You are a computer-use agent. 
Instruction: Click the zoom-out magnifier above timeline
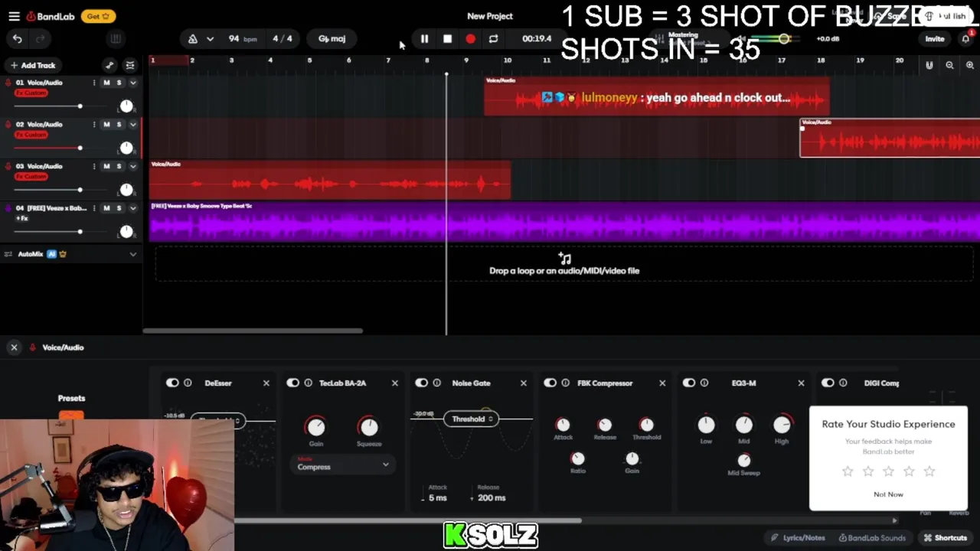pos(949,65)
